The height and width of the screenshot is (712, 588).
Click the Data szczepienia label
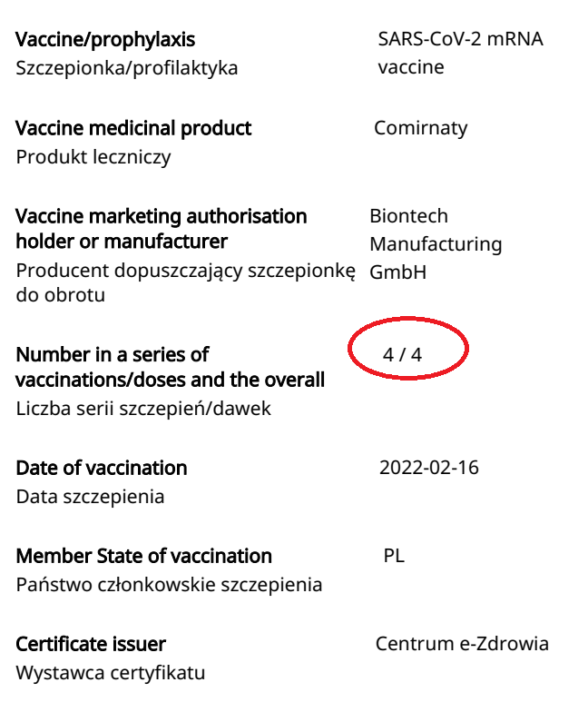90,497
